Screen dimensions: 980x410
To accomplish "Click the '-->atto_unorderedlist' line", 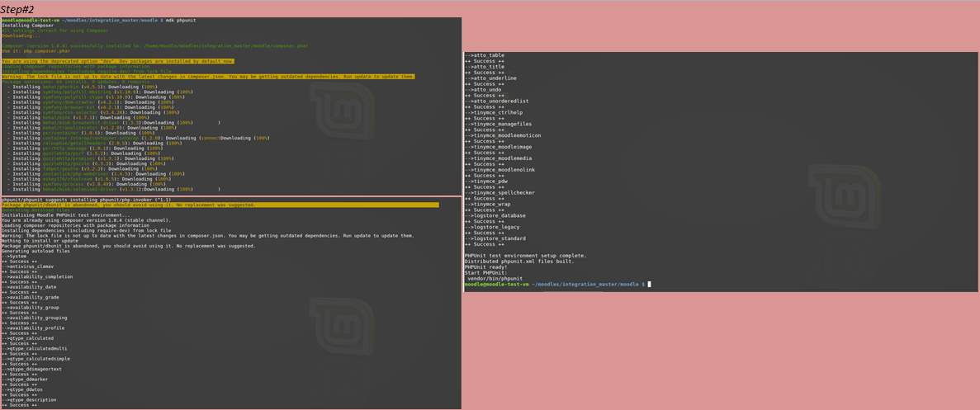I will pos(498,101).
